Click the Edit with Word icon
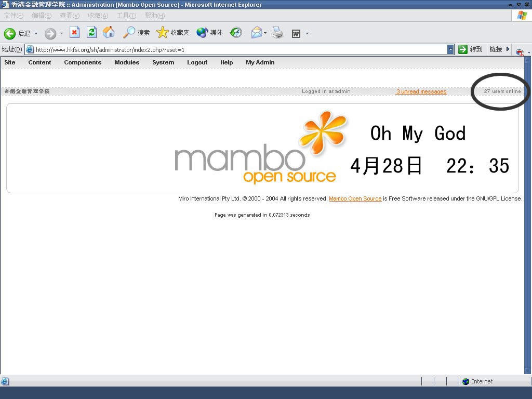This screenshot has height=399, width=532. coord(296,34)
